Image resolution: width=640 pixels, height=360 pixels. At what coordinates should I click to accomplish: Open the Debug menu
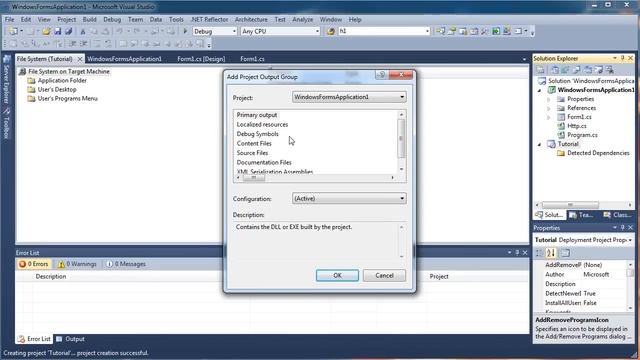(112, 20)
